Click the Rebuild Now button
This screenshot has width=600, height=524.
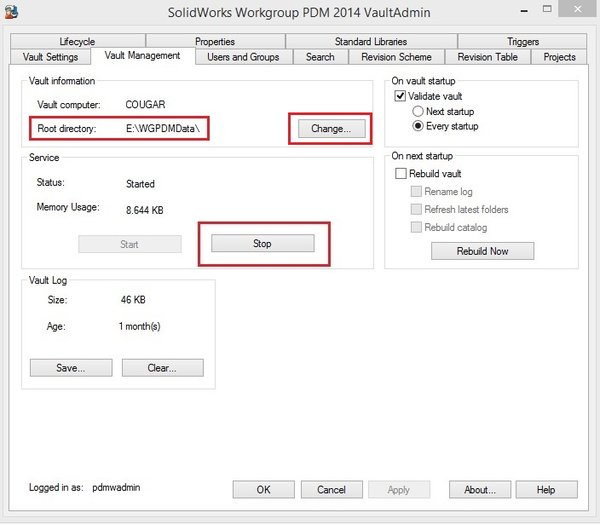pyautogui.click(x=483, y=251)
